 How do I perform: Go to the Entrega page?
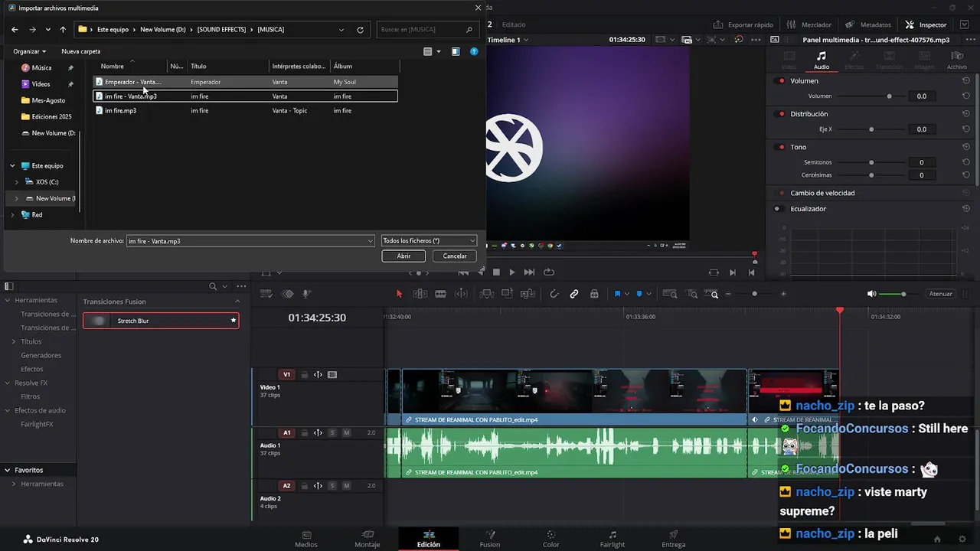tap(674, 539)
